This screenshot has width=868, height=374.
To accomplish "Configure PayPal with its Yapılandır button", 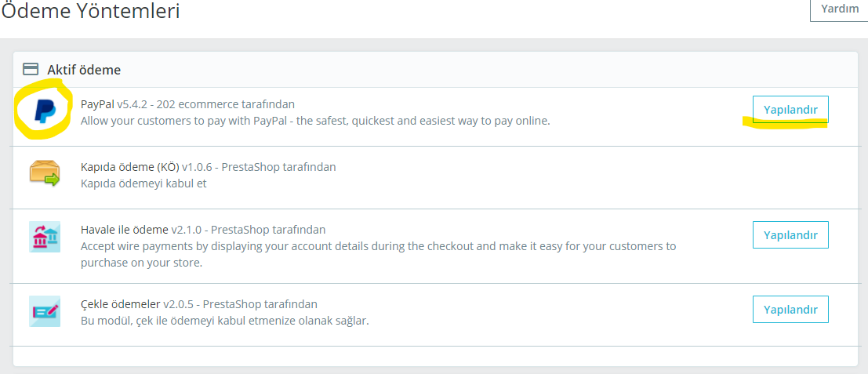I will [790, 109].
